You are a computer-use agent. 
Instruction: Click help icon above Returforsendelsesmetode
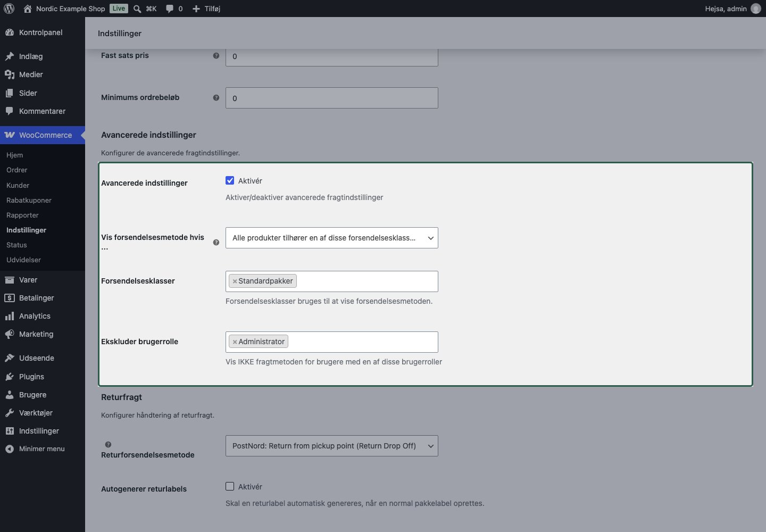[x=108, y=444]
